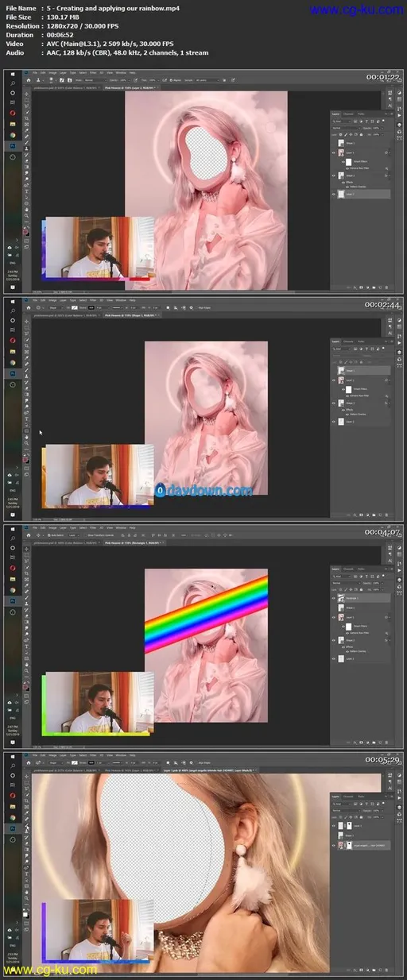This screenshot has width=407, height=980.
Task: Lock position icon in 00:01:22 Layers panel
Action: pyautogui.click(x=351, y=135)
